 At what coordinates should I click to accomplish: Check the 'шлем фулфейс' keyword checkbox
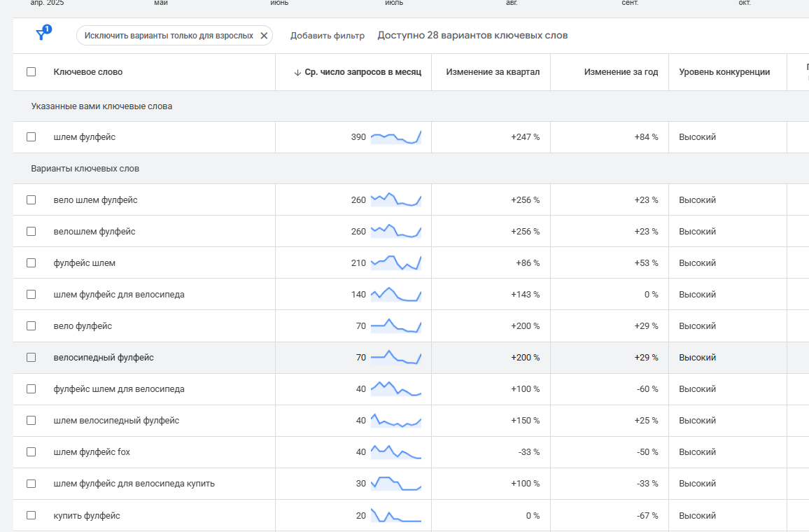(31, 137)
